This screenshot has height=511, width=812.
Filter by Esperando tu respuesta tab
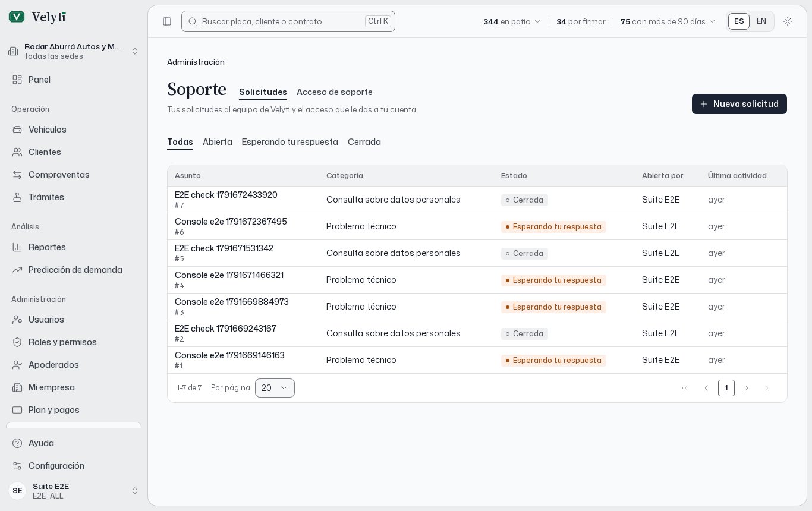pyautogui.click(x=290, y=142)
